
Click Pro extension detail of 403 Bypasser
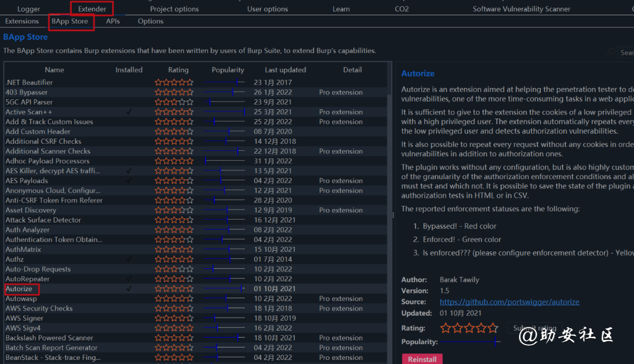341,92
